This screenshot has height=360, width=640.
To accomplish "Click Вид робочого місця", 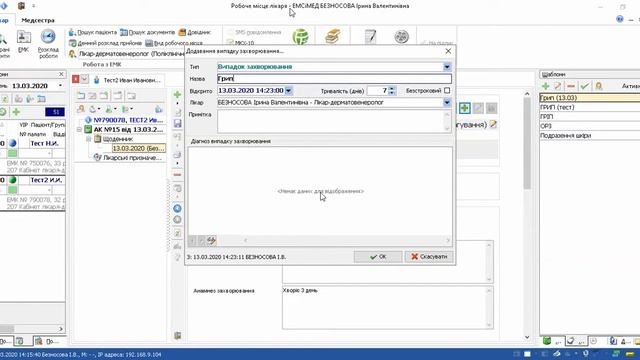I will 174,43.
